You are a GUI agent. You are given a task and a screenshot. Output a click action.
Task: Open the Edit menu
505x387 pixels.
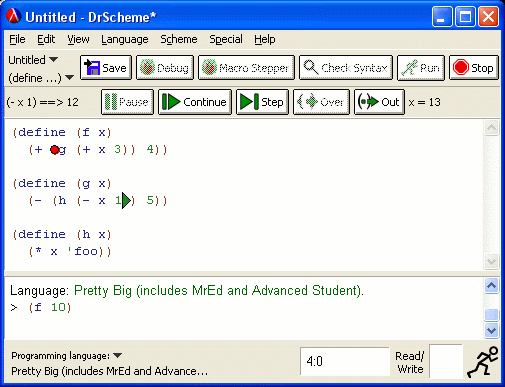[x=46, y=39]
